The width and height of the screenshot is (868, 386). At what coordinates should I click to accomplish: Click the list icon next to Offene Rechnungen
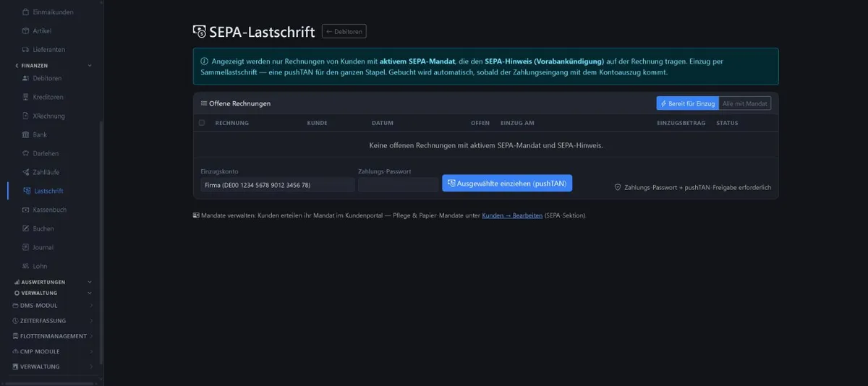(204, 103)
